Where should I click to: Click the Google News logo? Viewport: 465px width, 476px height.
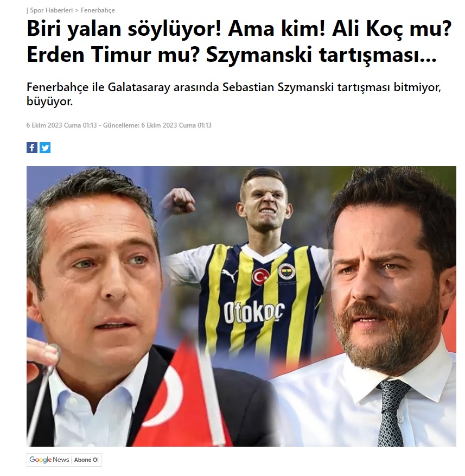pyautogui.click(x=49, y=460)
